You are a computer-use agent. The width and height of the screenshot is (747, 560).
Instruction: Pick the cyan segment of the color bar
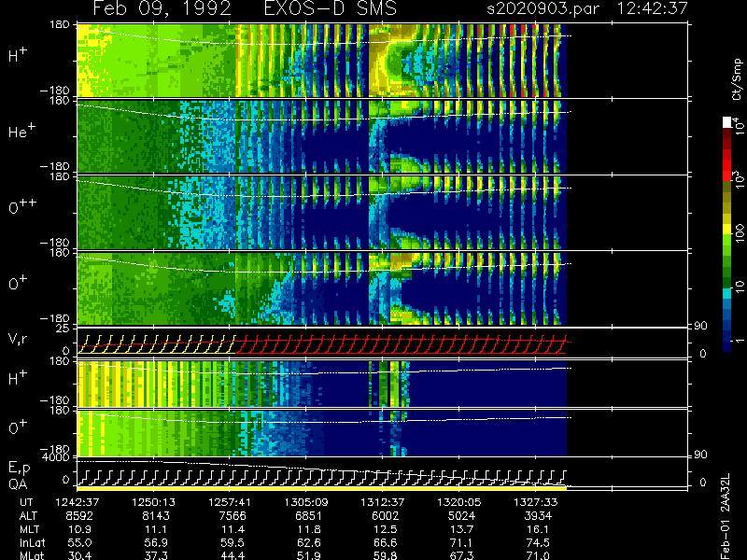[x=727, y=293]
